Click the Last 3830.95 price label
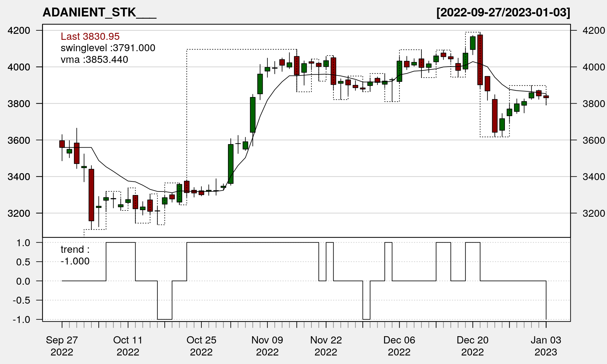This screenshot has width=607, height=364. tap(90, 36)
